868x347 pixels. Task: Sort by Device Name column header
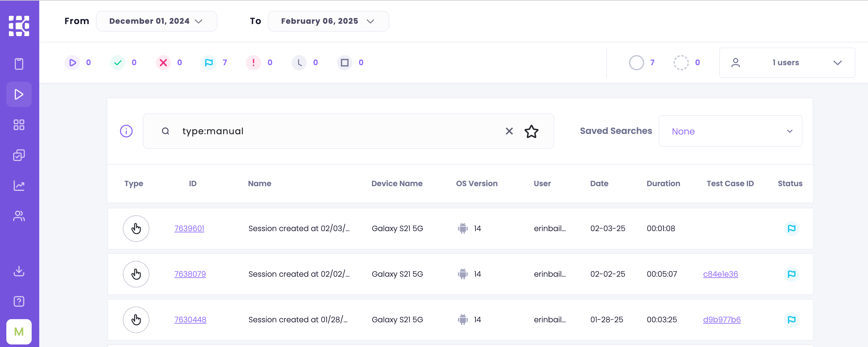pos(397,184)
